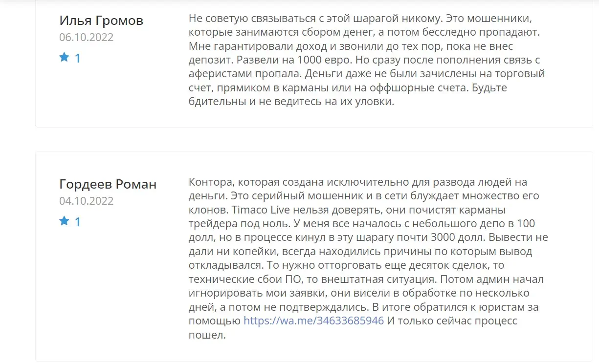Click the star icon in Гордеев Роман's review
The height and width of the screenshot is (364, 599).
(x=64, y=221)
